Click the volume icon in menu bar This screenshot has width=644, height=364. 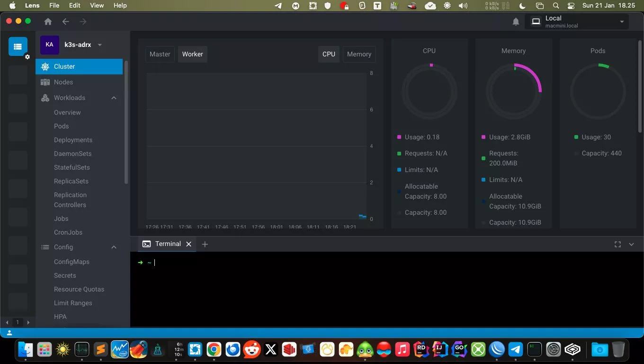463,6
